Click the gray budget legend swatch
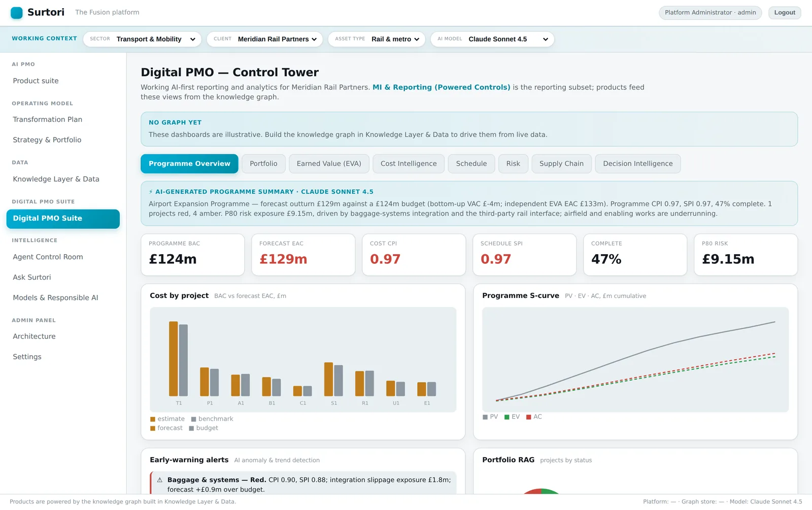The image size is (812, 510). coord(191,428)
